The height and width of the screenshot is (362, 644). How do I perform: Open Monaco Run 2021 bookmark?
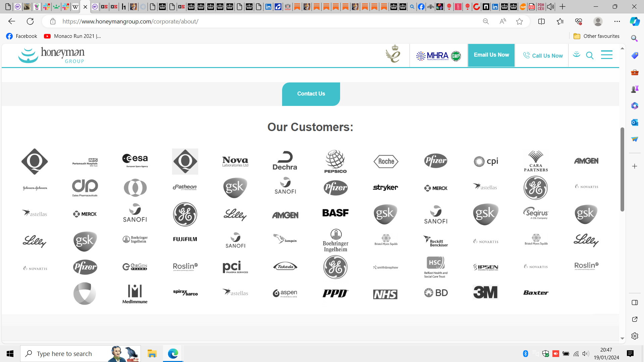[x=72, y=36]
